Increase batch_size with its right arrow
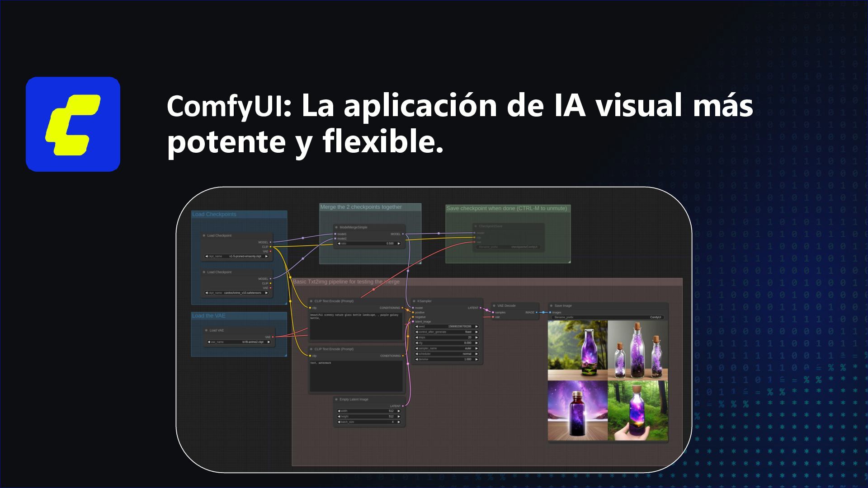 [399, 422]
